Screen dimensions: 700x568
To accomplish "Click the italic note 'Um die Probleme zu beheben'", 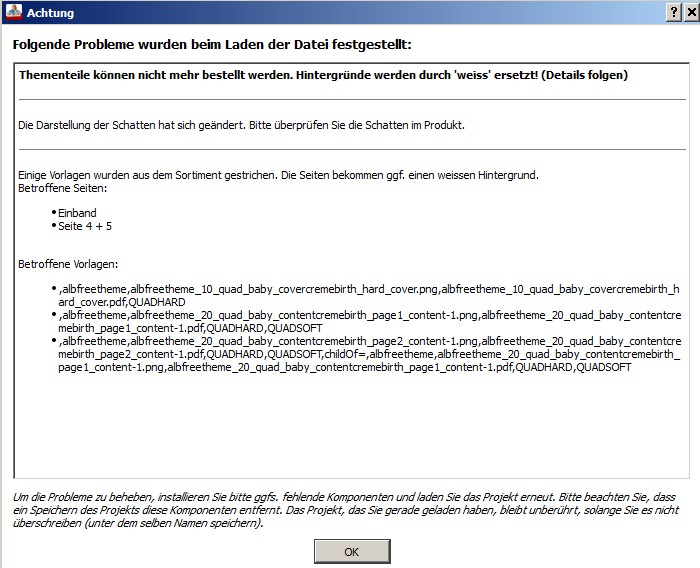I will [x=346, y=510].
